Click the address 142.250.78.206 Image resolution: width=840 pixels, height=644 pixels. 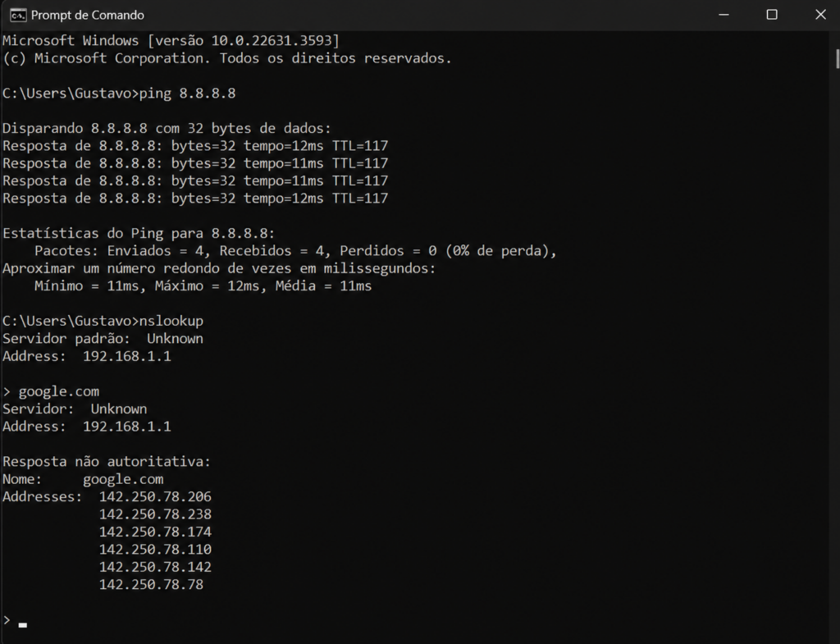click(x=155, y=496)
